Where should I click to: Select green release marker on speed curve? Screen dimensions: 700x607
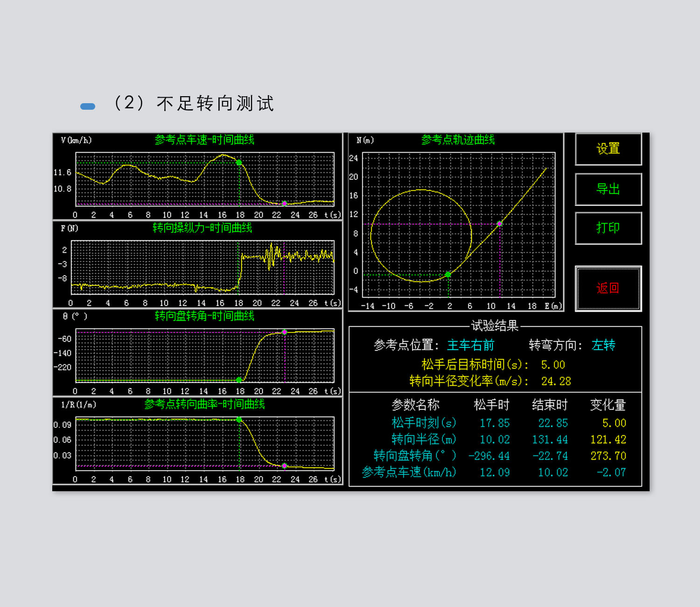(239, 162)
